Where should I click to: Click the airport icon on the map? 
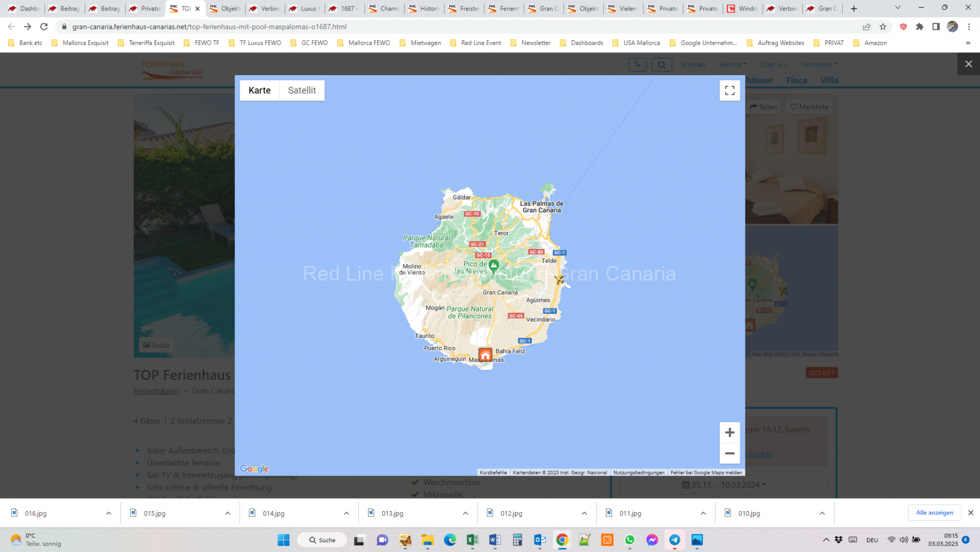pyautogui.click(x=559, y=280)
